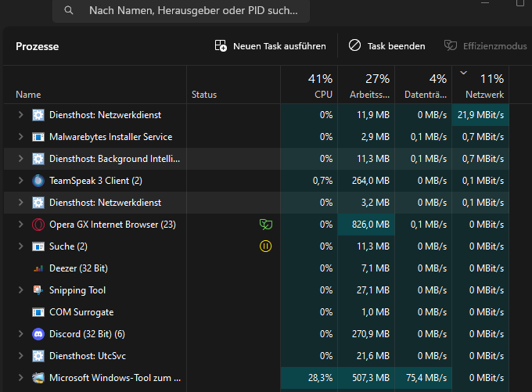Click the 270,9 MB Discord memory value
Screen dimensions: 532x392
(371, 334)
